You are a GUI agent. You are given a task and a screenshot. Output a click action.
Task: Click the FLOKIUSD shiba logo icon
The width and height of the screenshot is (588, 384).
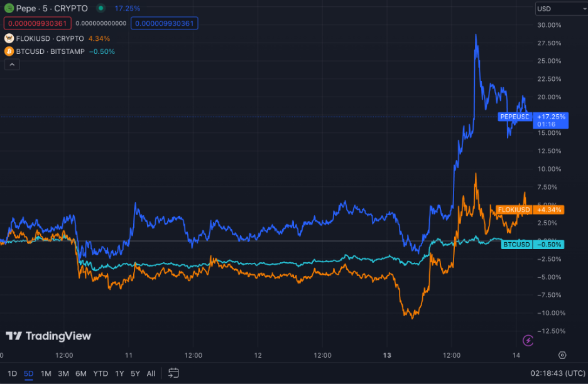[x=9, y=38]
